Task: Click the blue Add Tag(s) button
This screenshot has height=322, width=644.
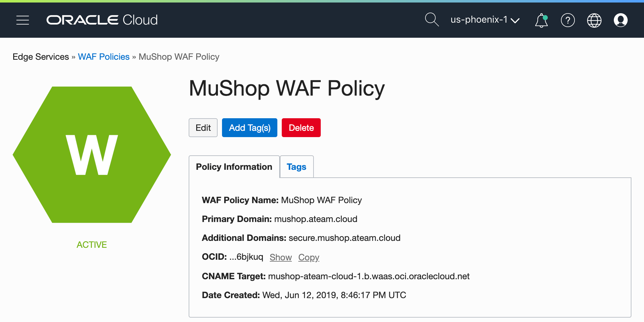Action: [x=249, y=128]
